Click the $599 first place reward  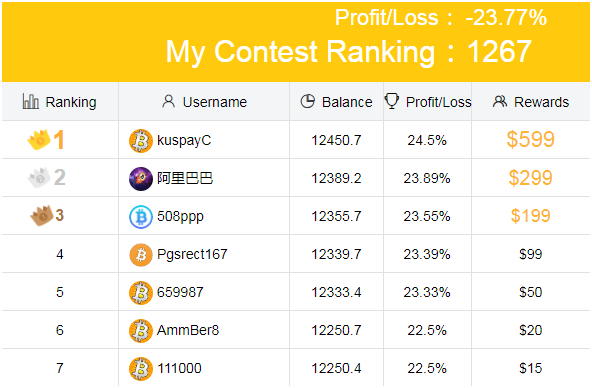click(x=530, y=139)
